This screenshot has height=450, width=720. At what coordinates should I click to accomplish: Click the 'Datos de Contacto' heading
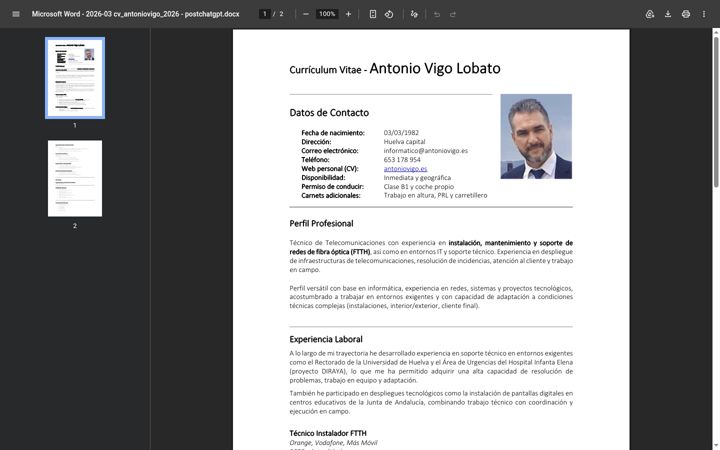(329, 112)
